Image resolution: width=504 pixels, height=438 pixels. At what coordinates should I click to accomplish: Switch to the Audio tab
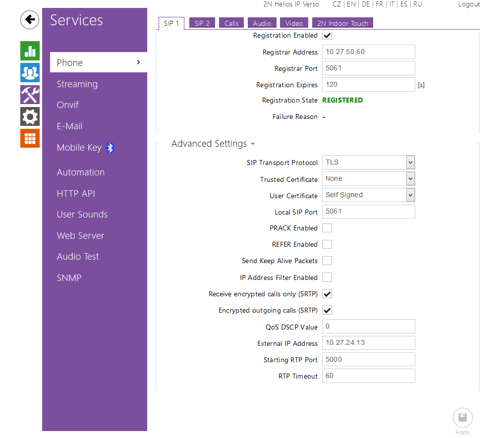point(262,23)
